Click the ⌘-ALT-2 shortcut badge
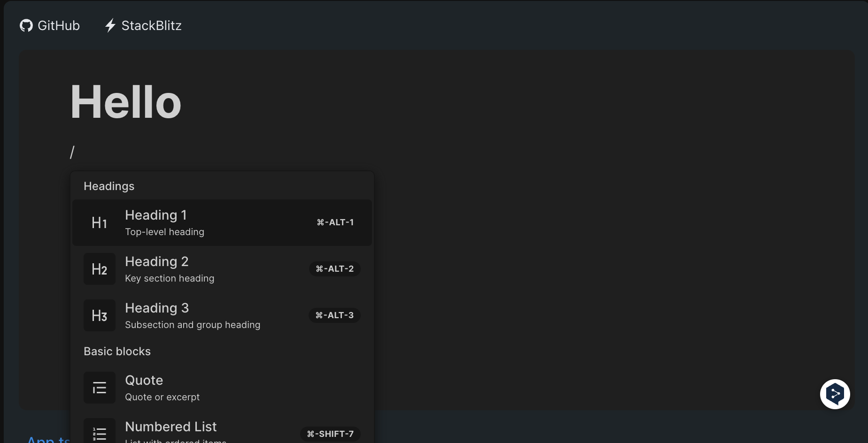This screenshot has height=443, width=868. 335,269
